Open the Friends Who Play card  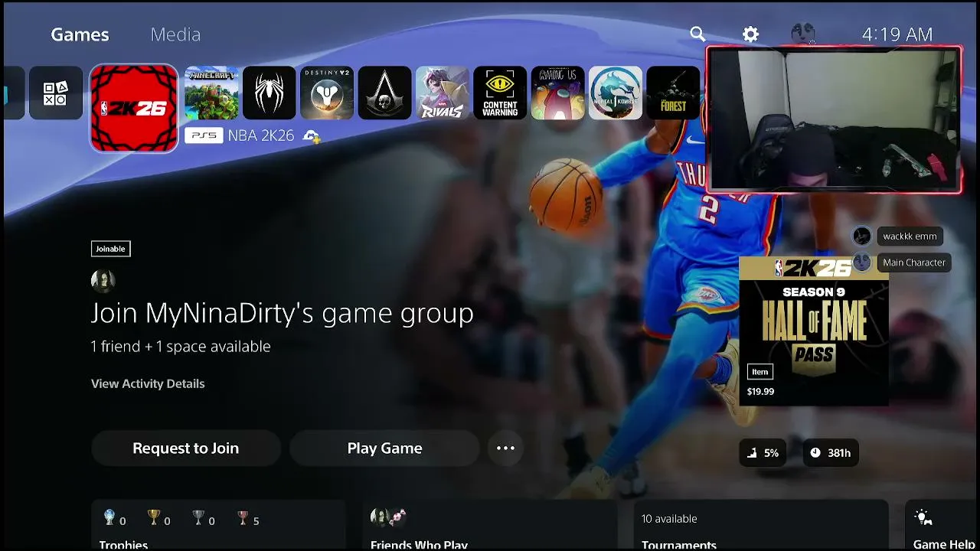(490, 526)
